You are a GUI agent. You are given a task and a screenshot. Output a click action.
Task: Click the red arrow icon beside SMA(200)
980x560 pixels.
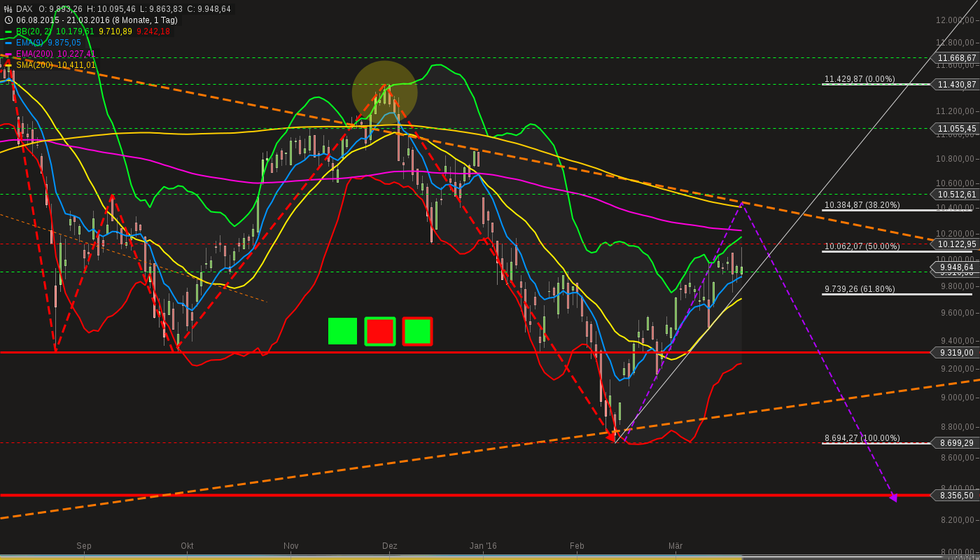(8, 64)
